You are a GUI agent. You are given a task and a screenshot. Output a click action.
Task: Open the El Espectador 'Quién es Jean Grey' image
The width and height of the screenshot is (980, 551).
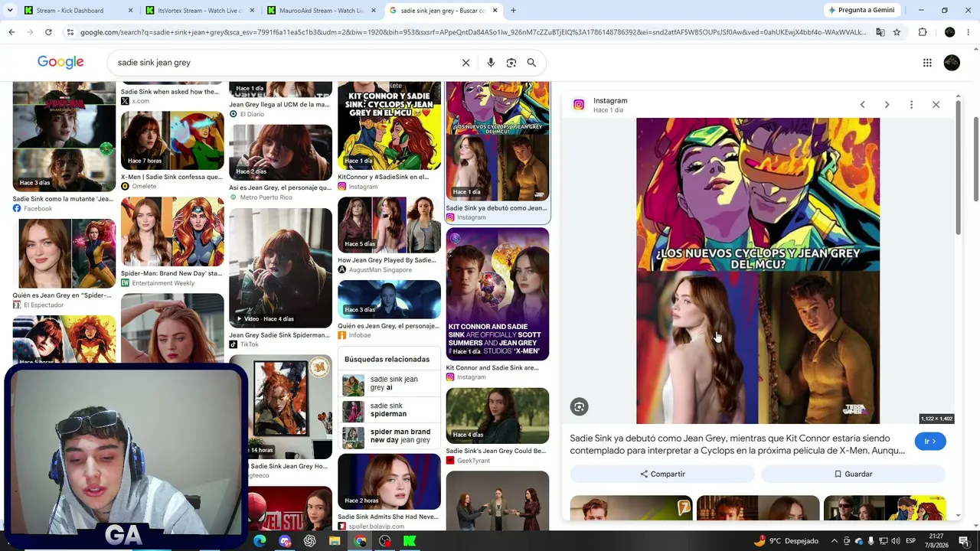point(64,253)
